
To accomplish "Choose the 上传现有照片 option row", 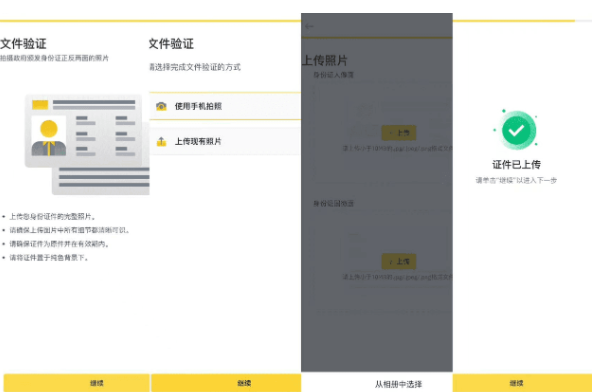I will click(225, 142).
